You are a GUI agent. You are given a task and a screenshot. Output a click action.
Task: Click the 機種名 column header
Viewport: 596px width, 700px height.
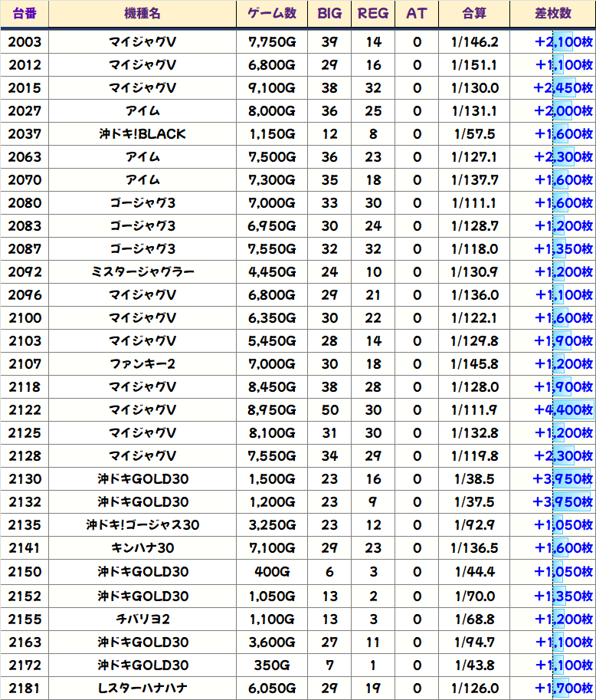pos(142,14)
